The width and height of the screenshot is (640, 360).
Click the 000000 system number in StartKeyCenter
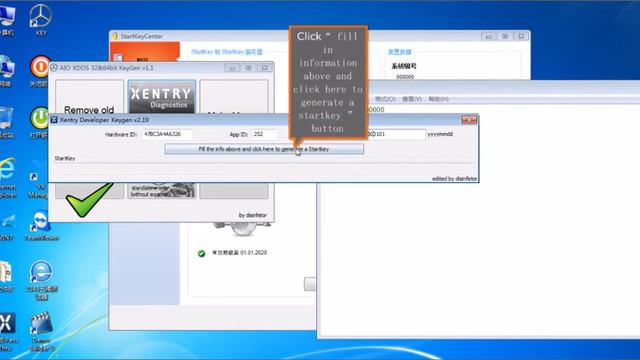coord(405,77)
